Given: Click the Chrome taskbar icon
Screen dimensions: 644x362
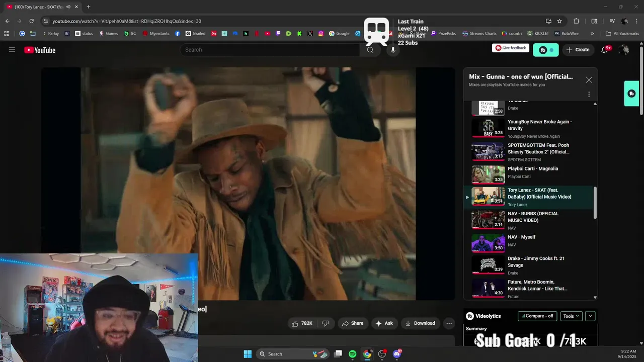Looking at the screenshot, I should (367, 354).
